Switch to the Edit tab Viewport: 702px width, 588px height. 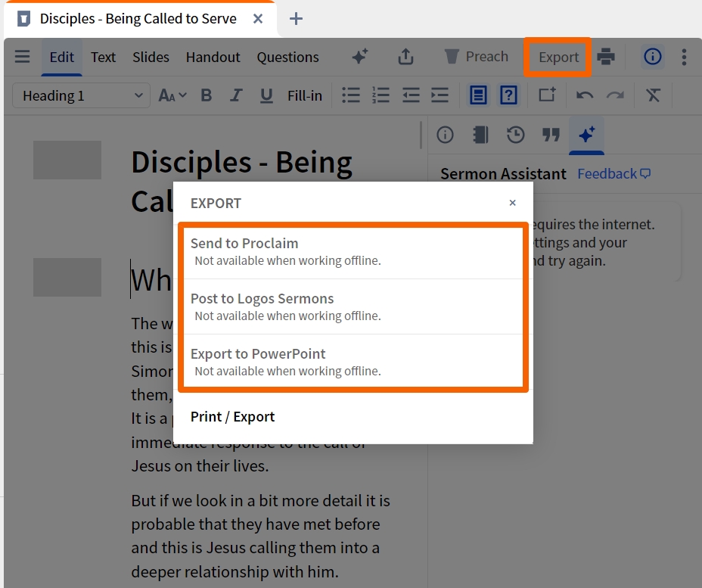point(62,58)
